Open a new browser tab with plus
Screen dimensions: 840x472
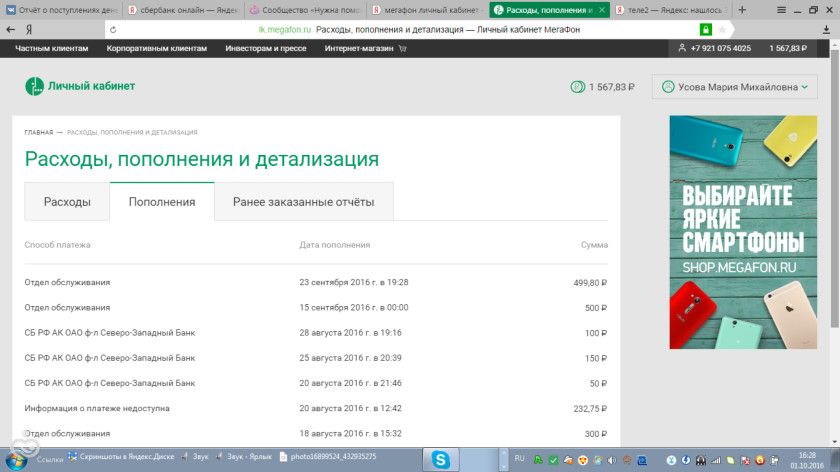(x=742, y=10)
